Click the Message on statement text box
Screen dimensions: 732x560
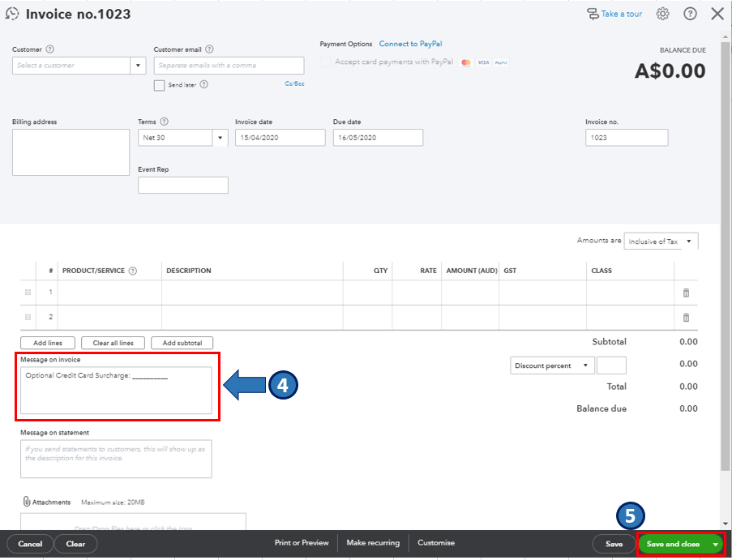point(116,459)
